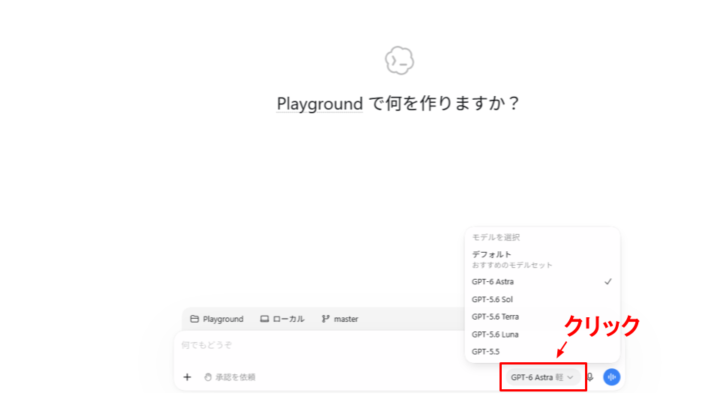Click the モデルを選択 header text
Image resolution: width=720 pixels, height=405 pixels.
[x=496, y=237]
